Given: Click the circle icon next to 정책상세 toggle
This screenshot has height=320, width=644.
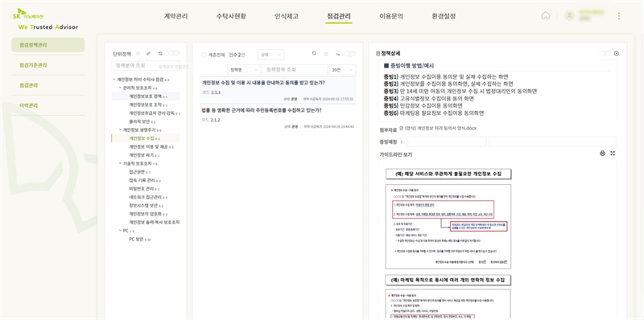Looking at the screenshot, I should (616, 53).
